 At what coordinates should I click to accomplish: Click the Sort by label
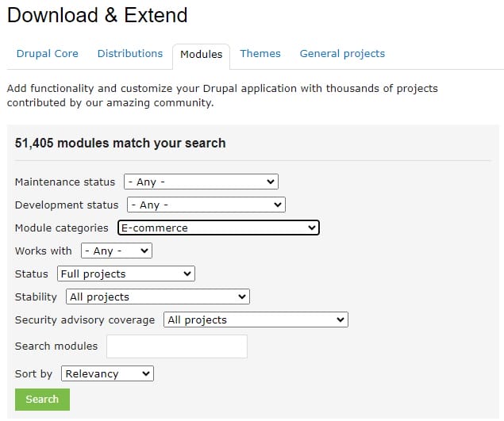pos(33,373)
